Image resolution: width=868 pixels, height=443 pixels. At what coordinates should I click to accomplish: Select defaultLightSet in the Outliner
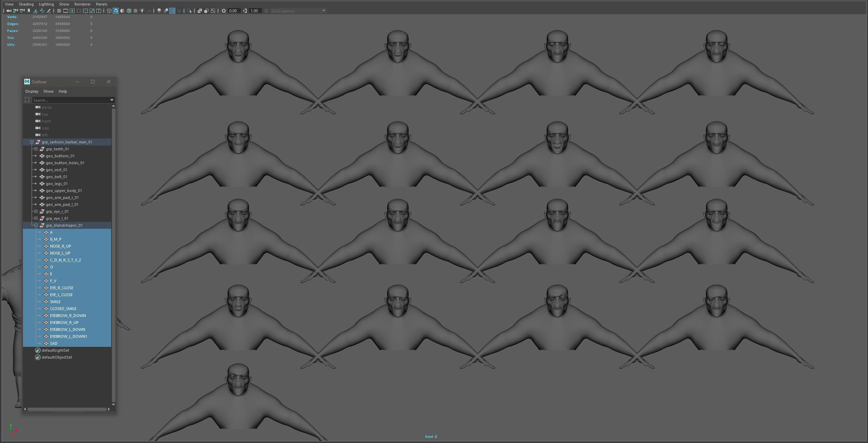pos(55,350)
